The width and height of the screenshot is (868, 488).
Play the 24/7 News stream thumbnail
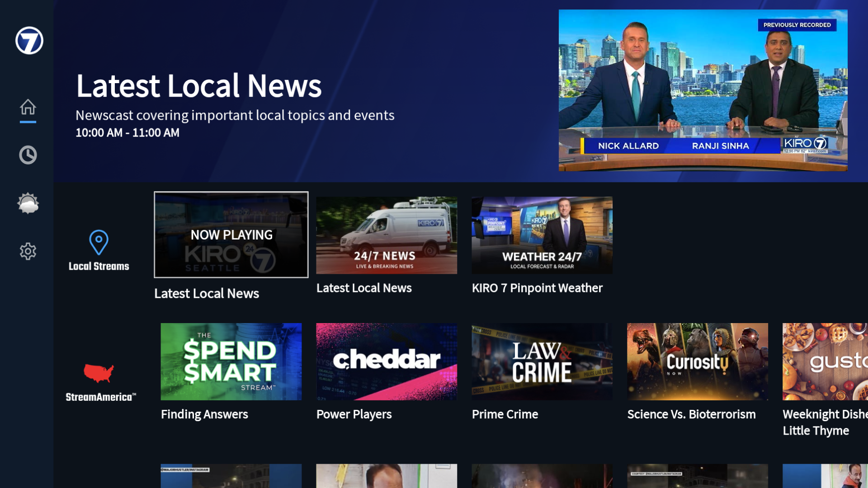387,235
